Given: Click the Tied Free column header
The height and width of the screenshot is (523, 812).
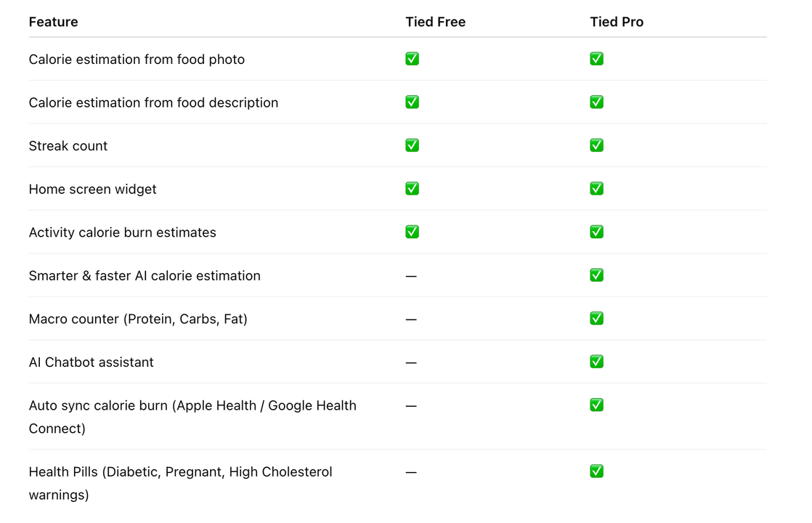Looking at the screenshot, I should 435,22.
